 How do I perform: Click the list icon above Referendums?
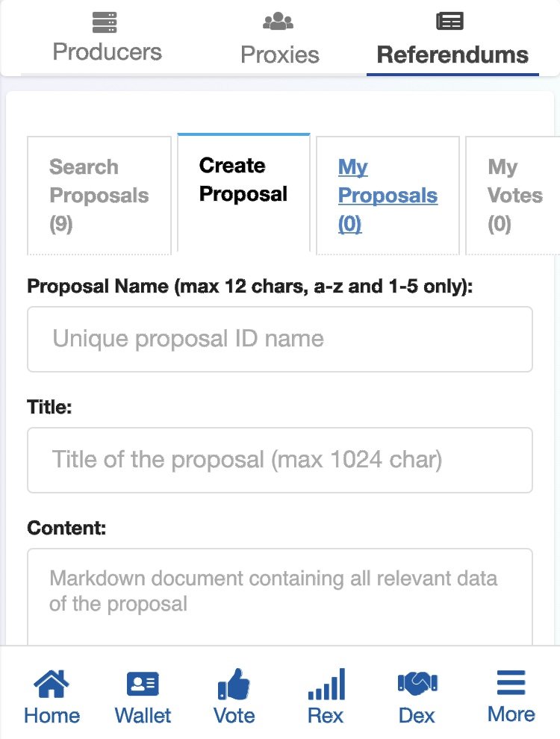[x=450, y=21]
